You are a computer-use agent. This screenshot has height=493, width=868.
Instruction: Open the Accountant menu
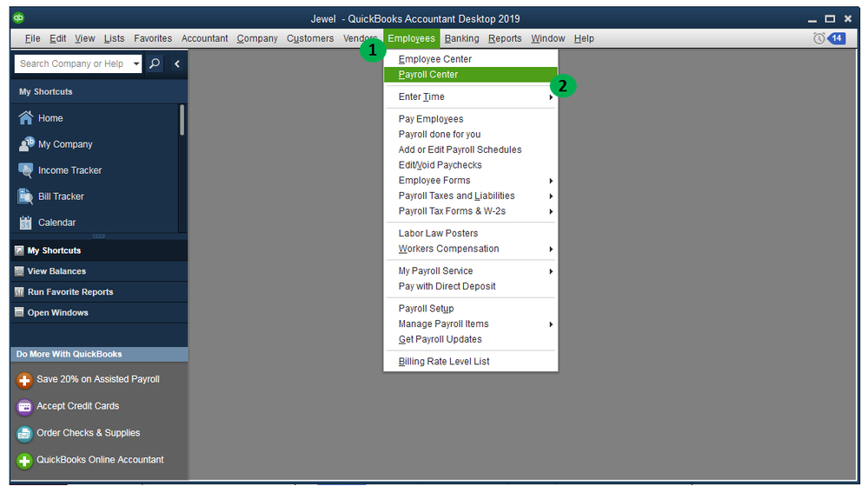point(204,38)
